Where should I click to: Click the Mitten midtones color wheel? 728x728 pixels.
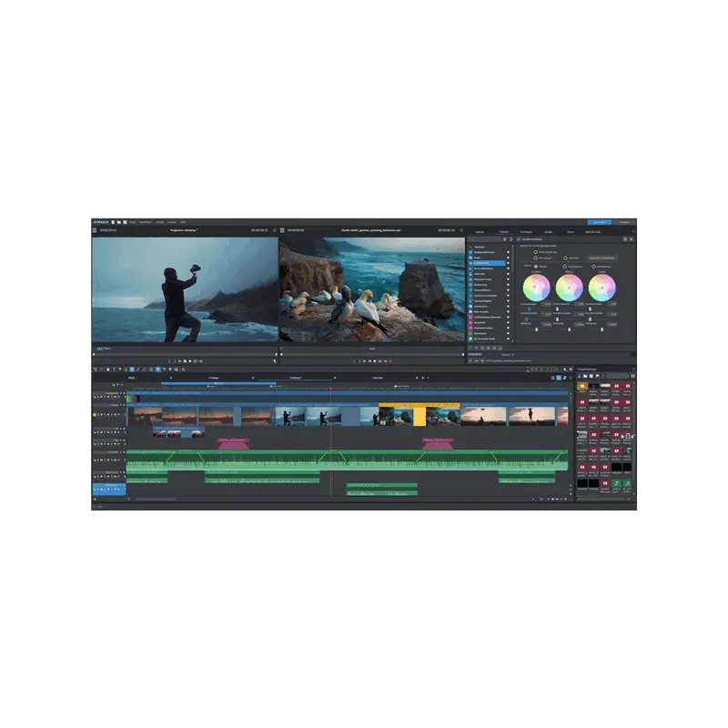(x=570, y=288)
